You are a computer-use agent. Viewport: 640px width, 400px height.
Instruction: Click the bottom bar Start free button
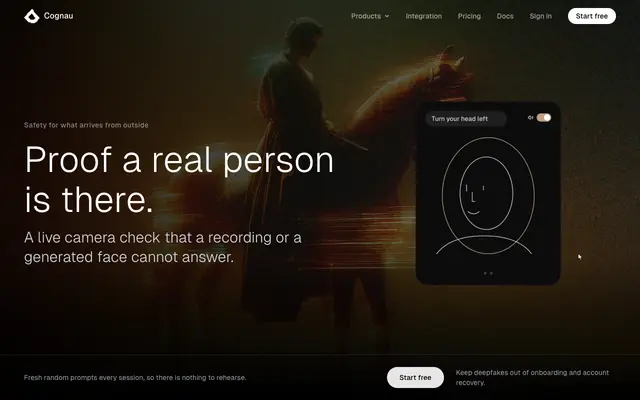coord(415,378)
